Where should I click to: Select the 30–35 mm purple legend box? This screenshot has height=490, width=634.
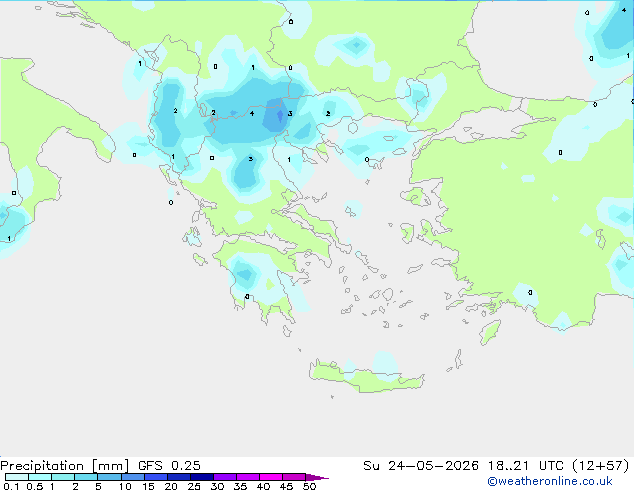[224, 477]
